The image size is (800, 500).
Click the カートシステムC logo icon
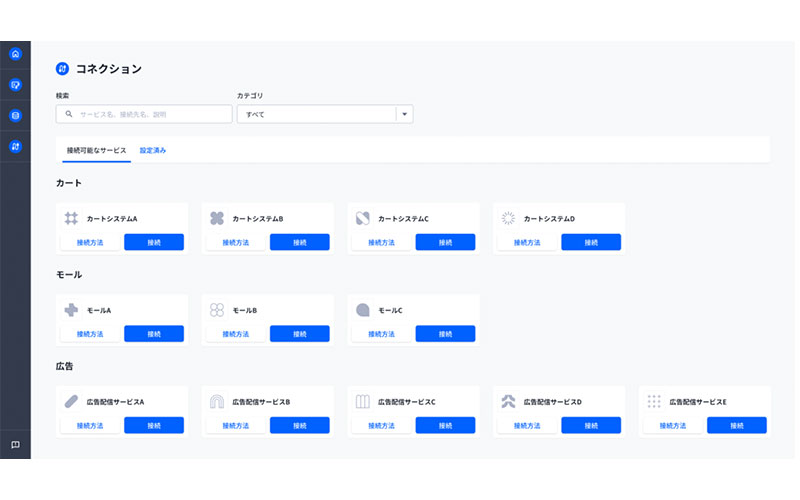tap(363, 218)
